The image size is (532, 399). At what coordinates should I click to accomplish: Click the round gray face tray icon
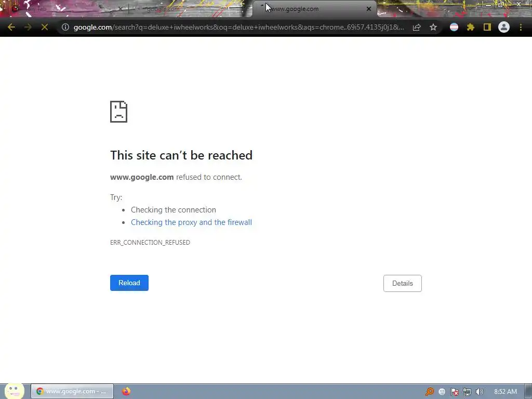[x=442, y=392]
